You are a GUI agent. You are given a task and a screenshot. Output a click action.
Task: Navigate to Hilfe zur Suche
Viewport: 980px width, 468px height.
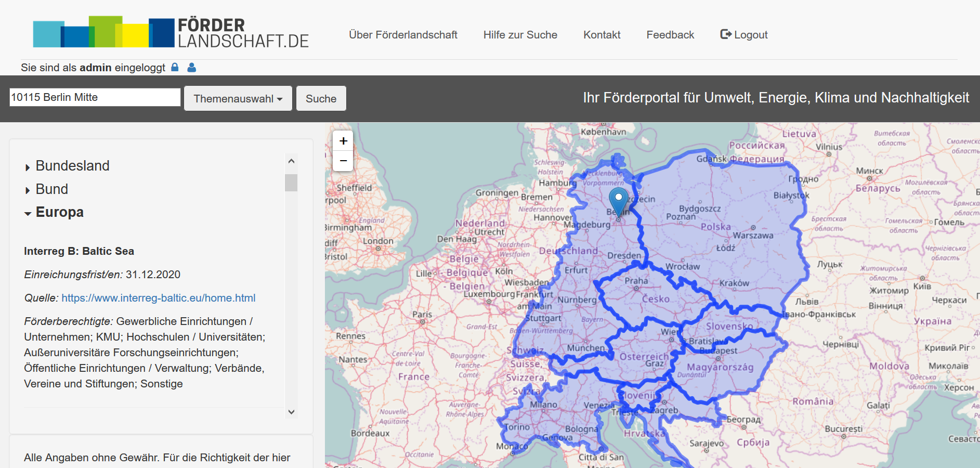tap(520, 34)
